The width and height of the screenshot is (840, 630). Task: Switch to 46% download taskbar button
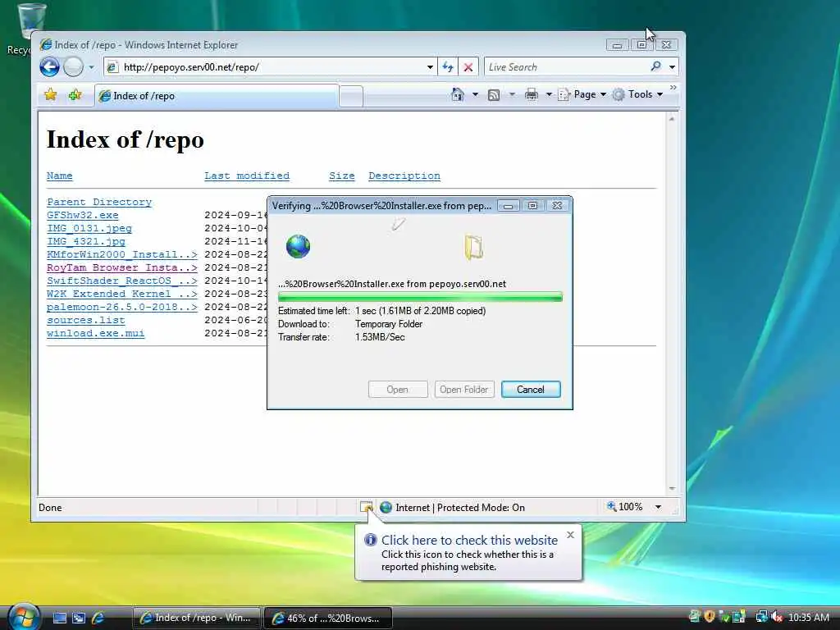tap(328, 618)
